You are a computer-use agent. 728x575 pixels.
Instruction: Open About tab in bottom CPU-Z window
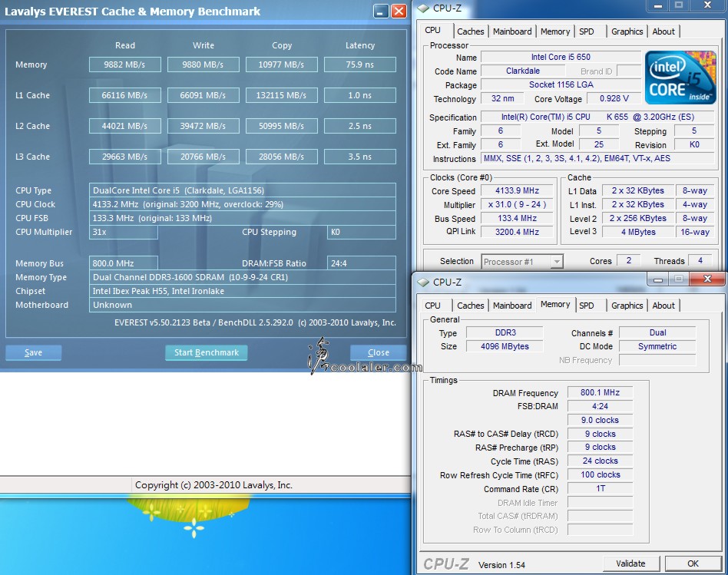[x=663, y=306]
